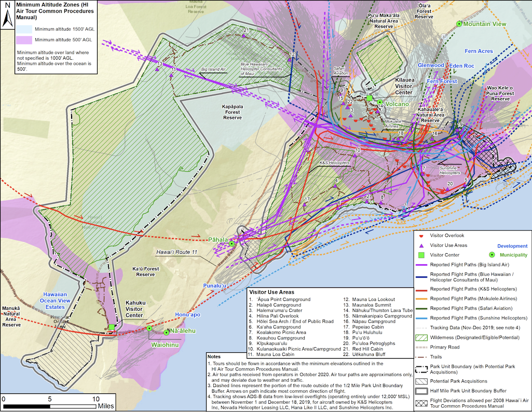Click the Potential Park Acquisitions hatched legend box

(421, 381)
